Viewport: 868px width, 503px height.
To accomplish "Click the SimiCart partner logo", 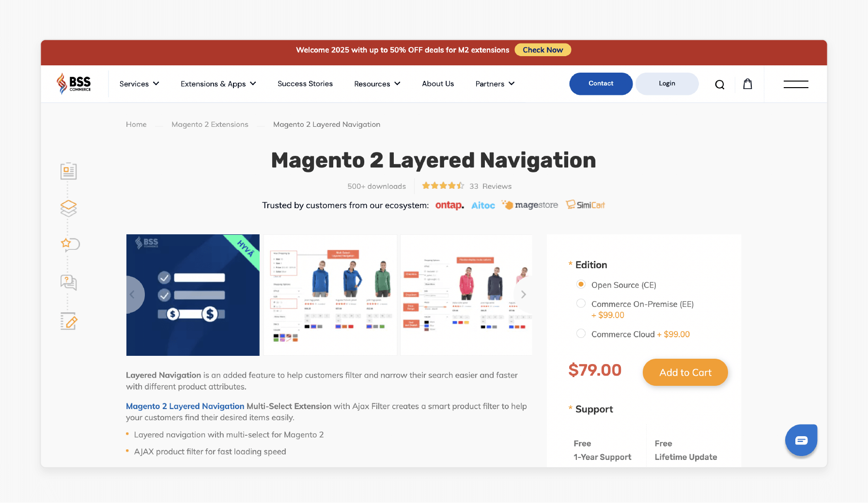I will tap(585, 205).
